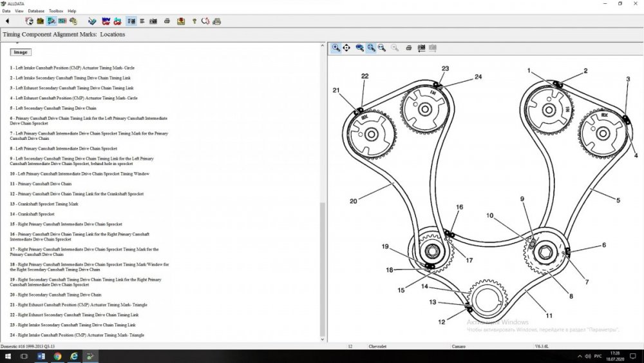
Task: Click the printer icon in main toolbar
Action: coord(167,21)
